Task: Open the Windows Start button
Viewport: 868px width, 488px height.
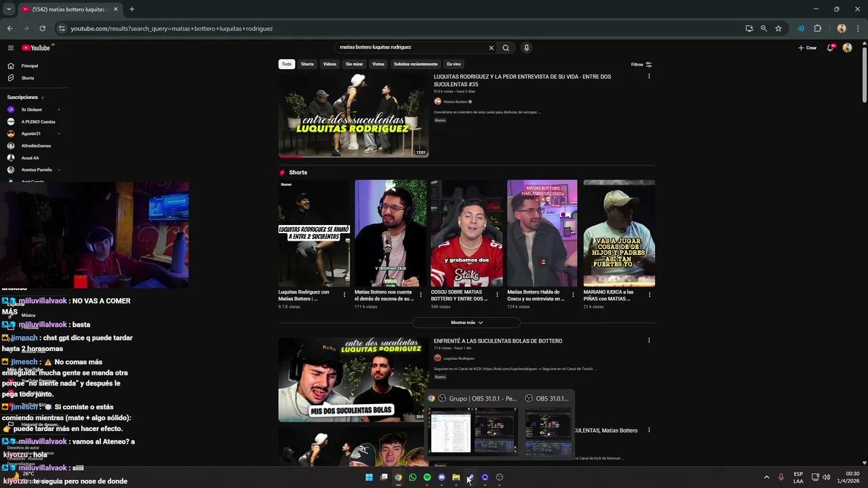Action: click(x=369, y=477)
